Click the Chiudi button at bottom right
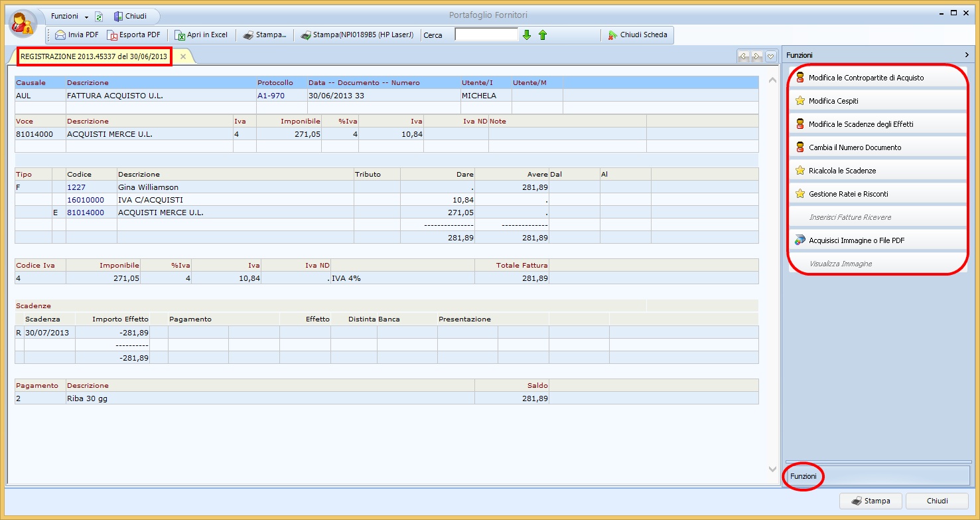The width and height of the screenshot is (980, 520). (x=937, y=501)
